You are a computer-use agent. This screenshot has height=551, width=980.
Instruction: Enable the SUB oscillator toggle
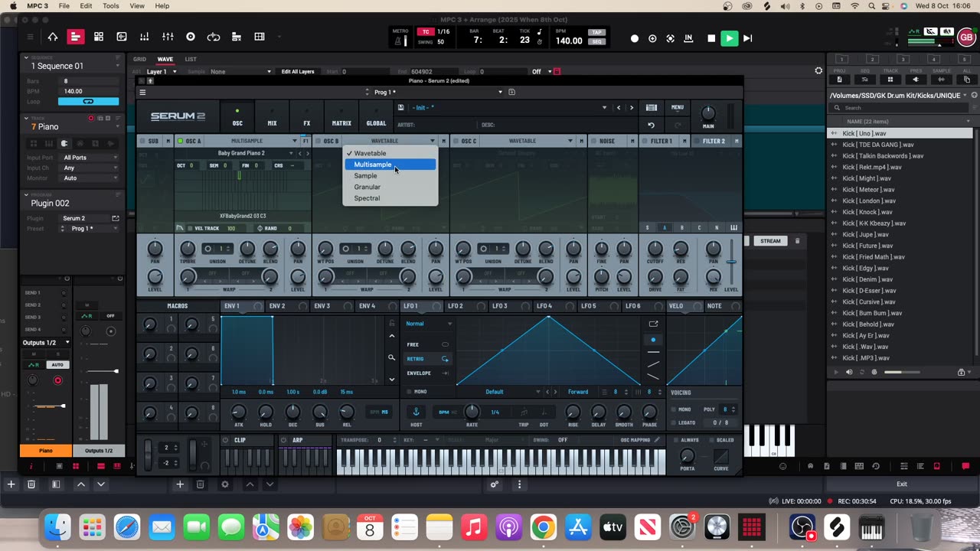click(142, 141)
